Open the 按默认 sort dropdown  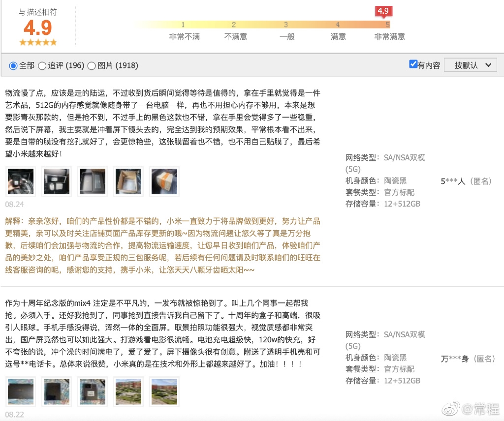click(x=470, y=65)
